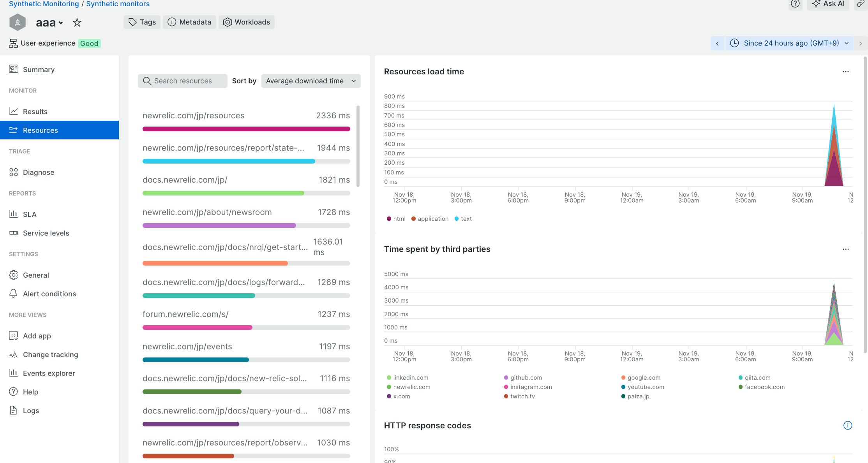
Task: Open the Workloads button
Action: click(247, 22)
